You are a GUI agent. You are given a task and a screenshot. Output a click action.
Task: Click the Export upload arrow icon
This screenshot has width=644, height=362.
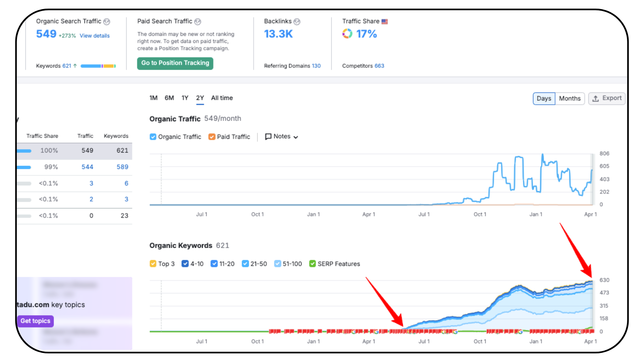click(595, 99)
